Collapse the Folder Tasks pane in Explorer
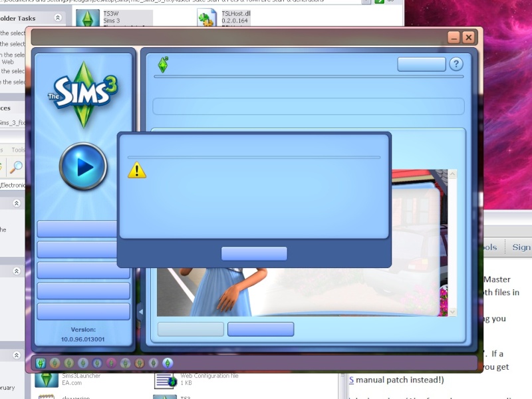Image resolution: width=532 pixels, height=399 pixels. point(58,18)
